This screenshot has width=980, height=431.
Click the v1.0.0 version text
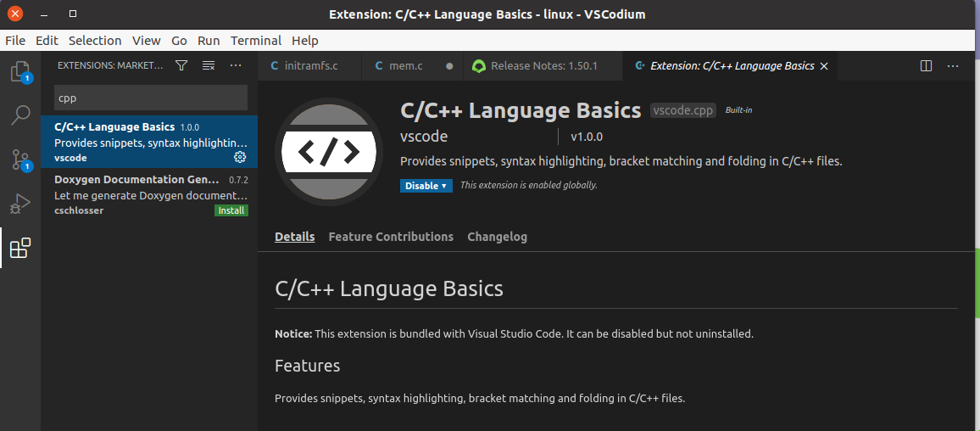(x=587, y=137)
